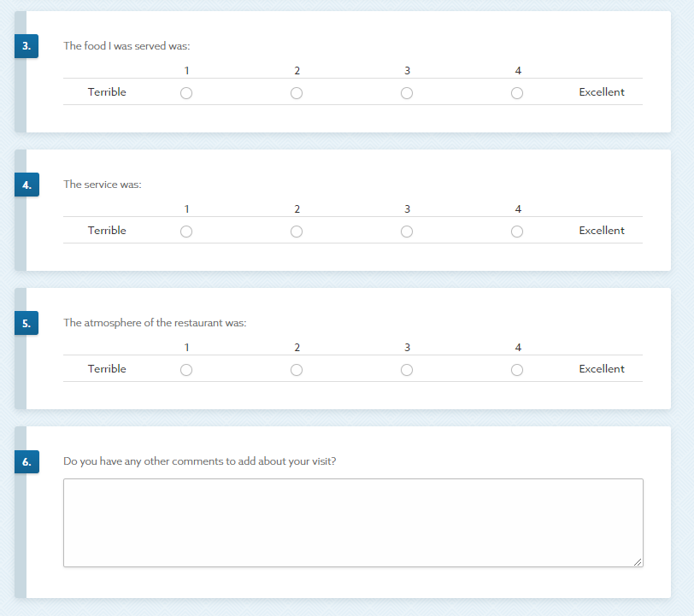Click the question 6 number badge
694x616 pixels.
(x=26, y=461)
